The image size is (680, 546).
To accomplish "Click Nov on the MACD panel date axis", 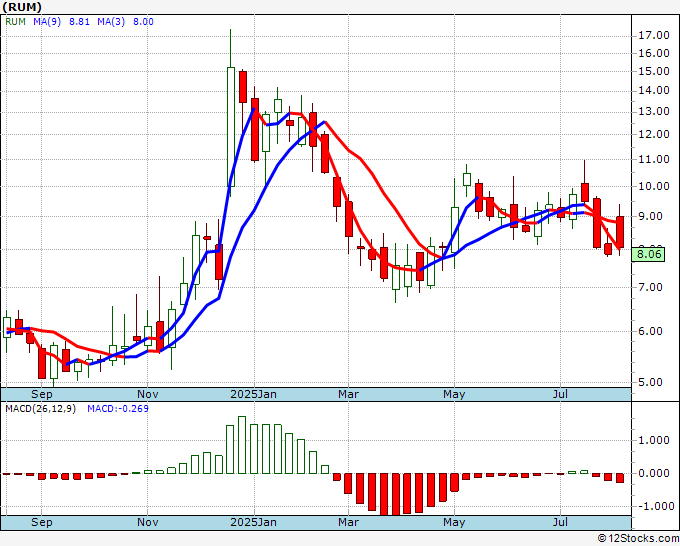I will click(147, 522).
